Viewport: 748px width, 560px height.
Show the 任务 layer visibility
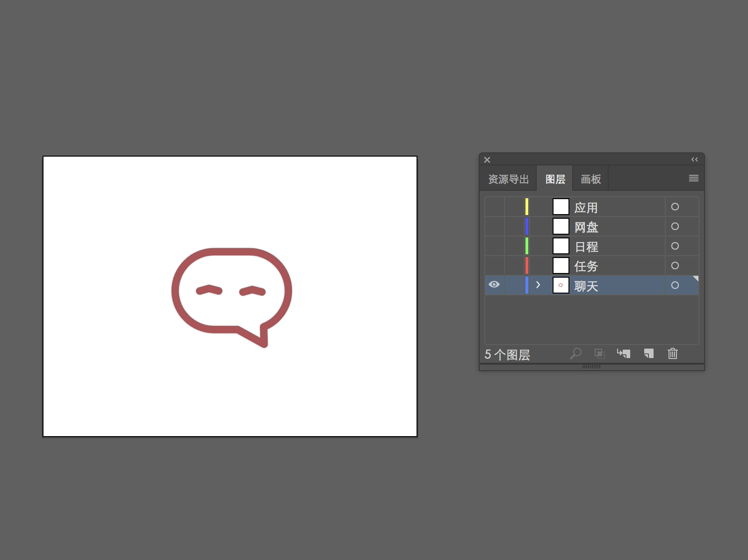(x=494, y=266)
